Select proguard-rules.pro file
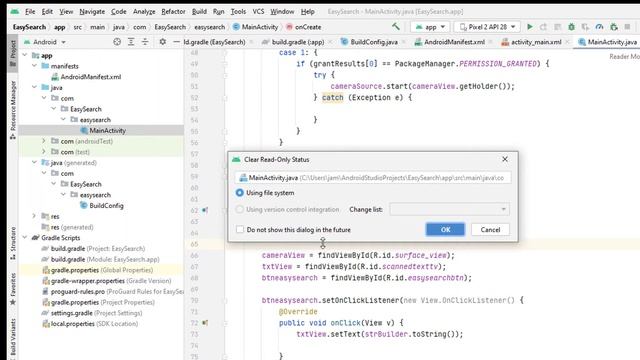Screen dimensions: 640x360 (x=113, y=291)
